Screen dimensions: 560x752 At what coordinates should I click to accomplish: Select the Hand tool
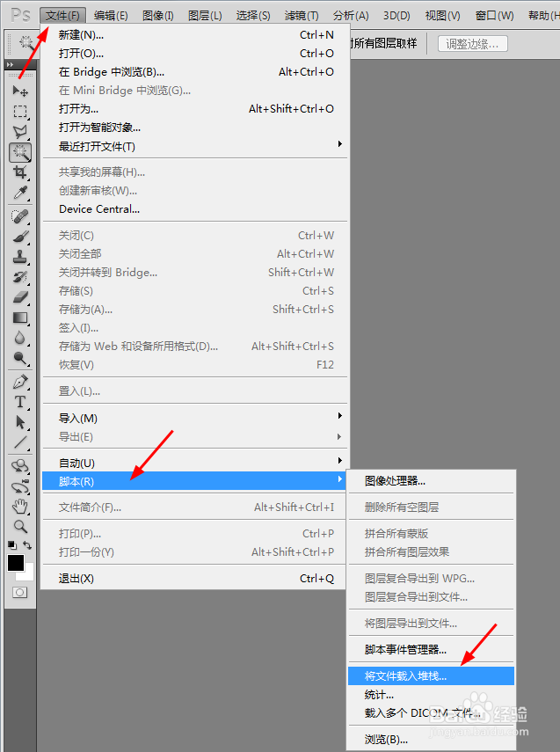click(x=20, y=507)
